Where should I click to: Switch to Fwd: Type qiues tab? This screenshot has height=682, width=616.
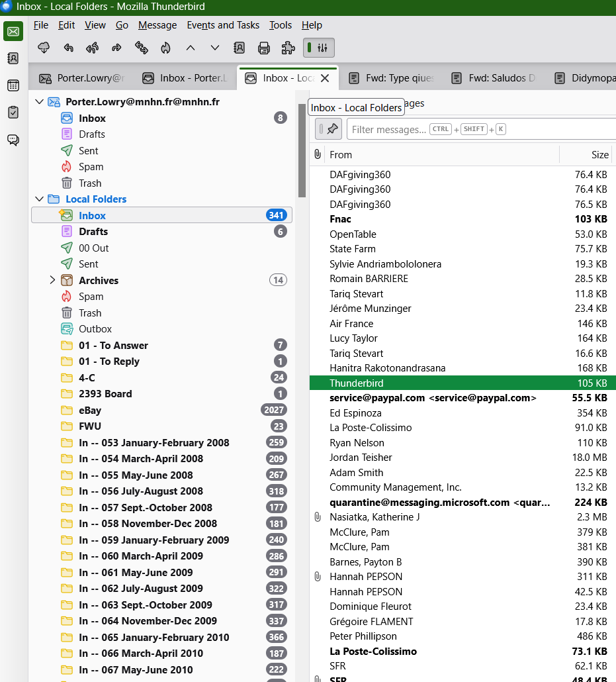click(391, 78)
